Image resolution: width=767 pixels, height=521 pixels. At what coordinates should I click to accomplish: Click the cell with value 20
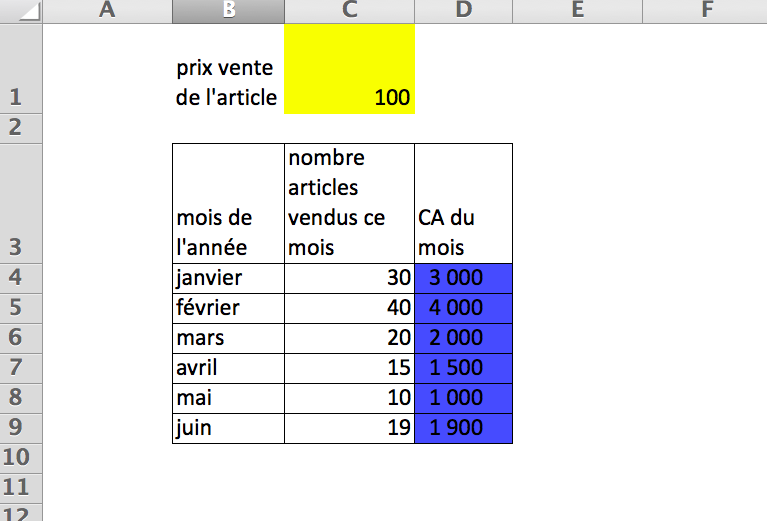349,338
